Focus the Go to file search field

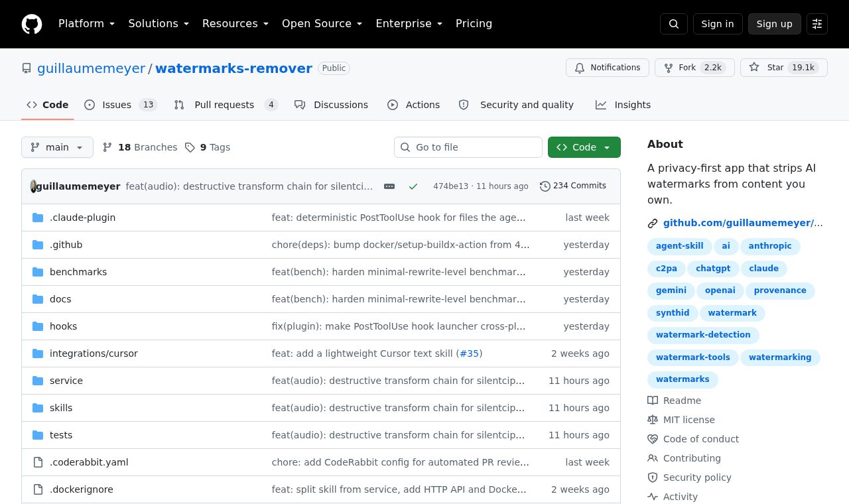pyautogui.click(x=468, y=147)
